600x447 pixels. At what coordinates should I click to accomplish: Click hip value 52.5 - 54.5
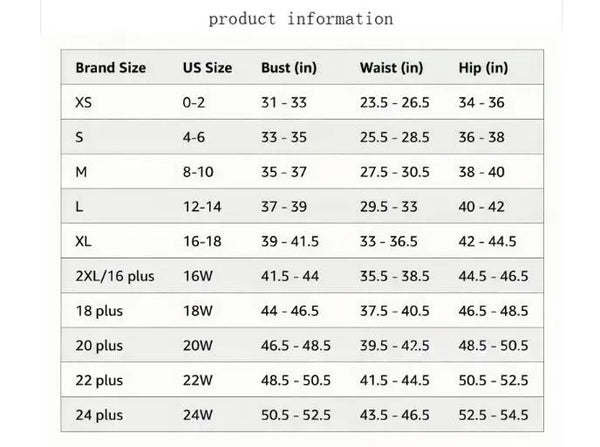(494, 415)
